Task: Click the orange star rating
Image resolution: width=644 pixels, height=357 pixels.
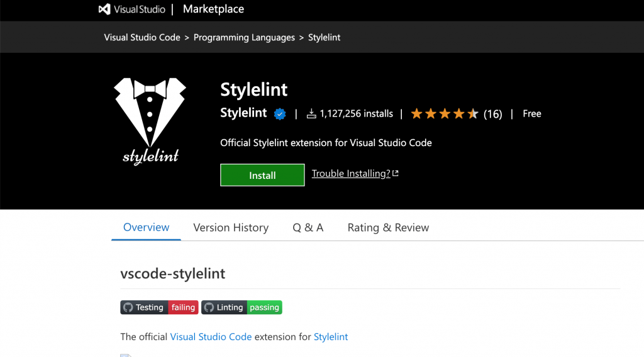Action: (x=444, y=114)
